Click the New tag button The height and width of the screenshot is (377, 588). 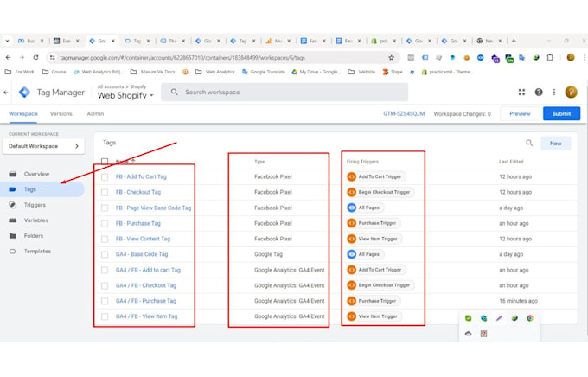click(x=556, y=144)
